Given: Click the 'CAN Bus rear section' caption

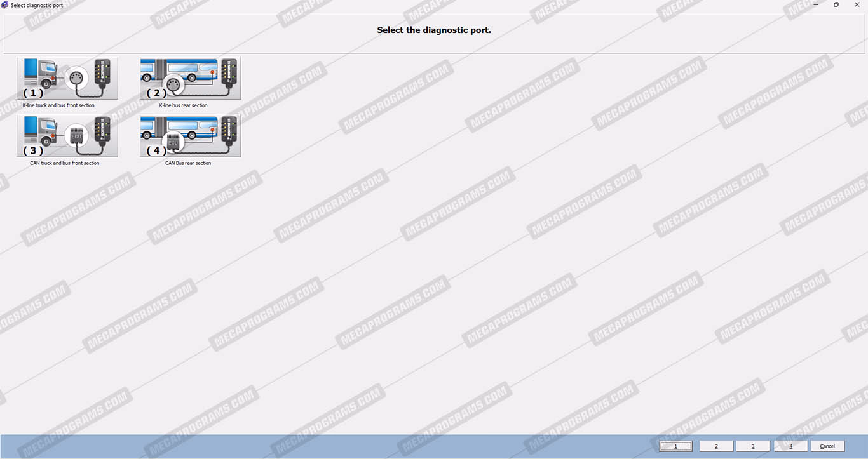Looking at the screenshot, I should coord(187,163).
